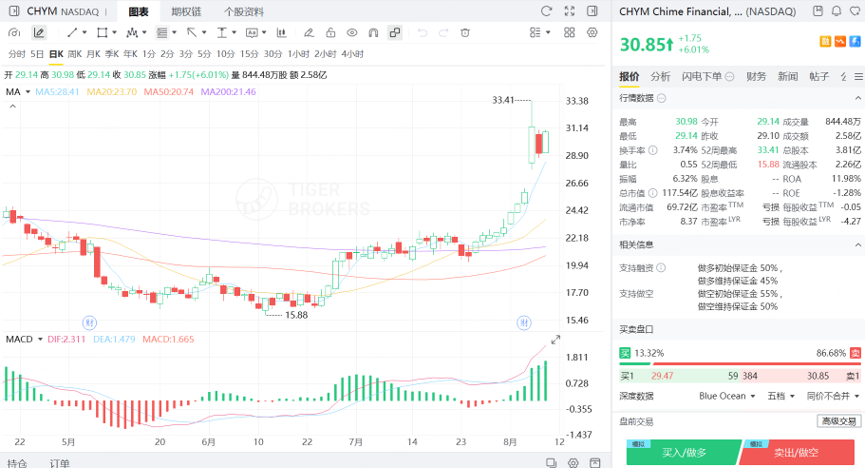The width and height of the screenshot is (865, 468).
Task: Select the price range measure tool
Action: coord(221,33)
